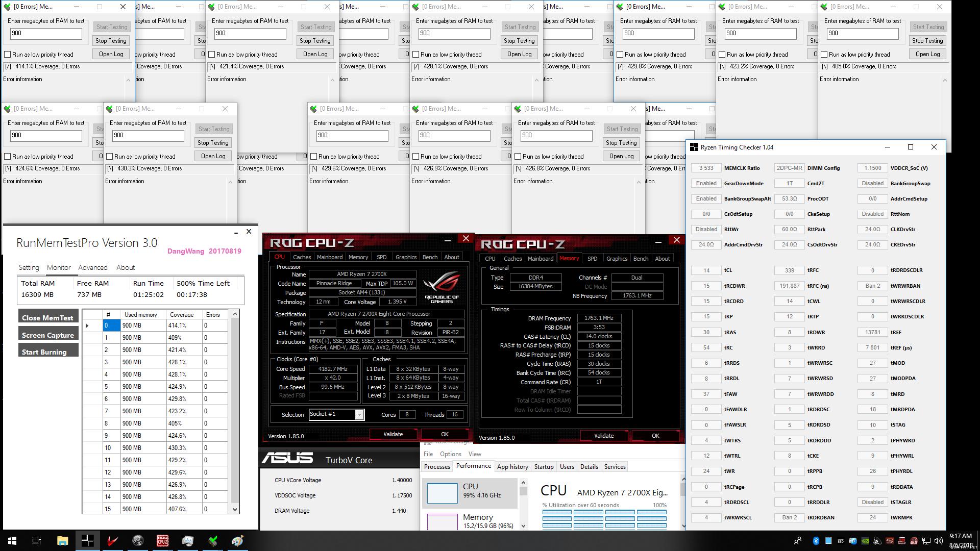Click the SSD utility tray icon
Image resolution: width=980 pixels, height=551 pixels.
pyautogui.click(x=841, y=541)
